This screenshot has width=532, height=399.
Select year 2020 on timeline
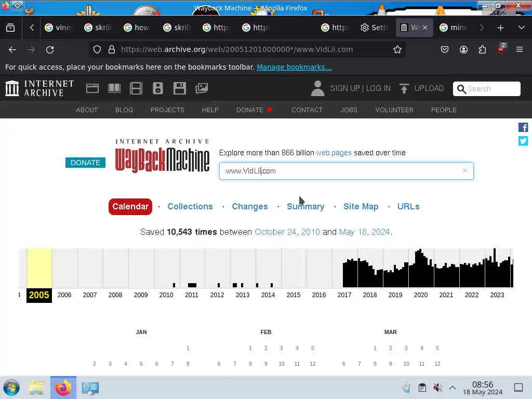(421, 295)
